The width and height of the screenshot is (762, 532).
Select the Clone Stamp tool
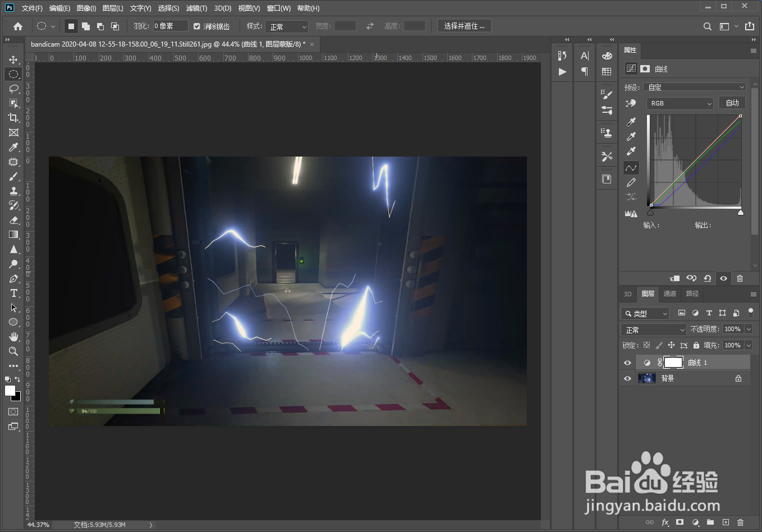13,191
